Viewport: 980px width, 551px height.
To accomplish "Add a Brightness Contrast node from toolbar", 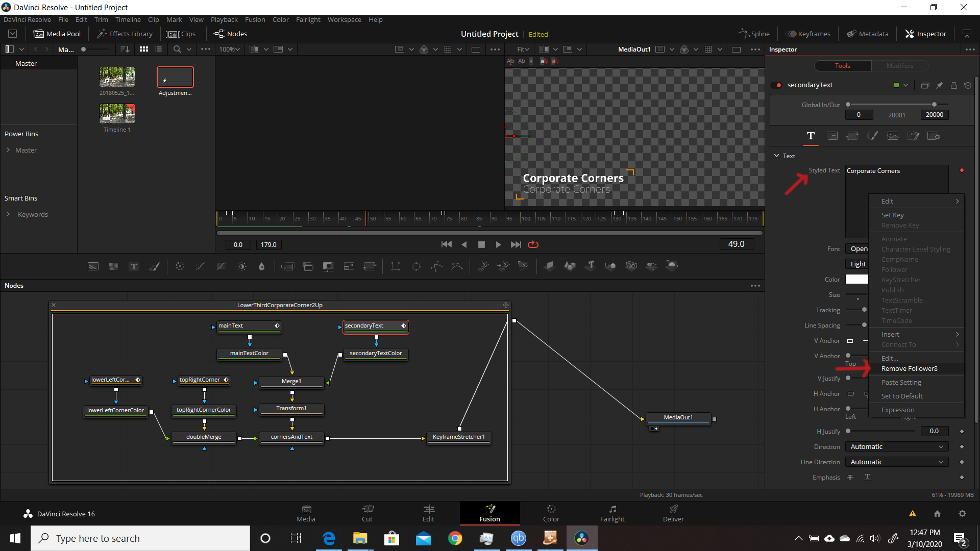I will point(242,266).
